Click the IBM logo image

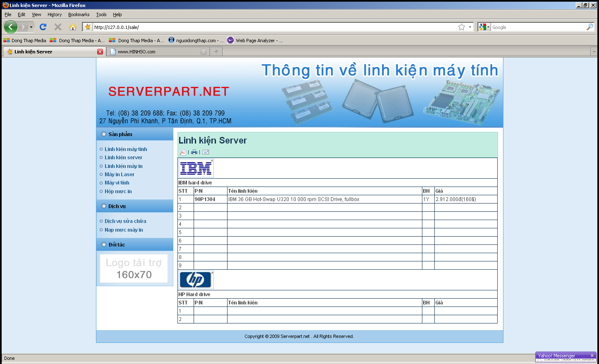coord(196,168)
